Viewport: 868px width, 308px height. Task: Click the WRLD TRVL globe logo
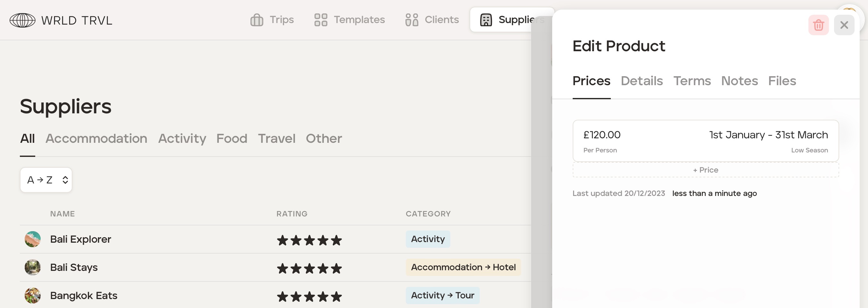click(22, 20)
